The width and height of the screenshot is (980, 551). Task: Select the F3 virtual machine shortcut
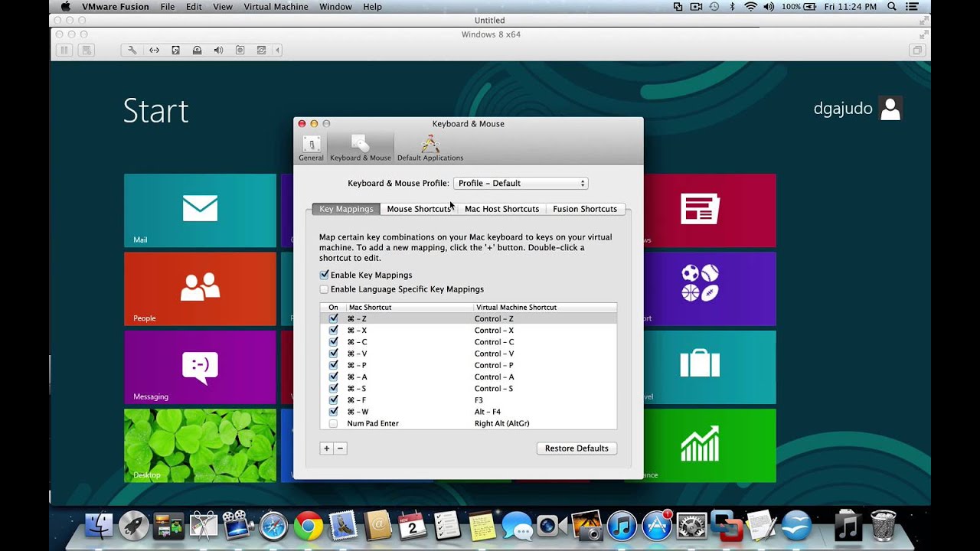479,400
